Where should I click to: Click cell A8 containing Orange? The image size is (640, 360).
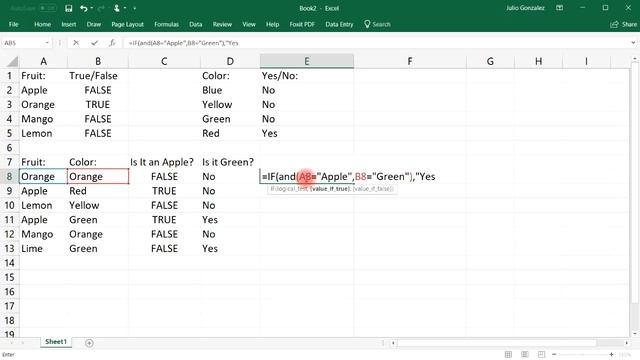[43, 177]
